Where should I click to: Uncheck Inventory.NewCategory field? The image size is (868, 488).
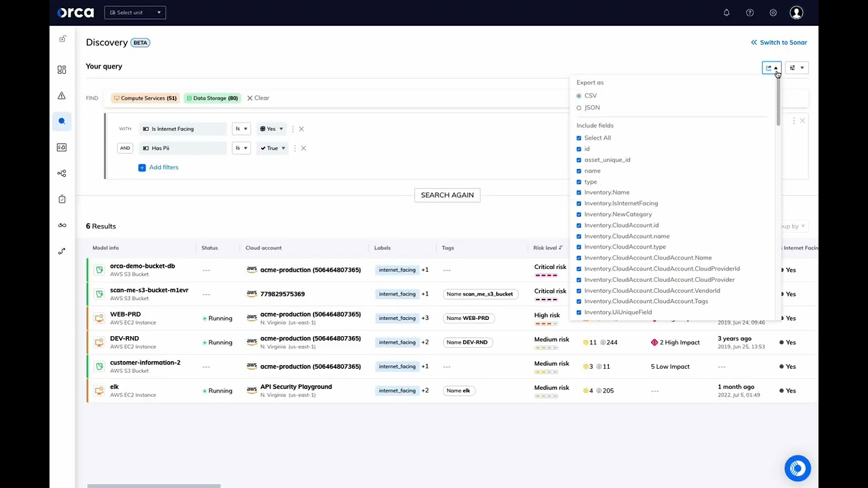[579, 214]
